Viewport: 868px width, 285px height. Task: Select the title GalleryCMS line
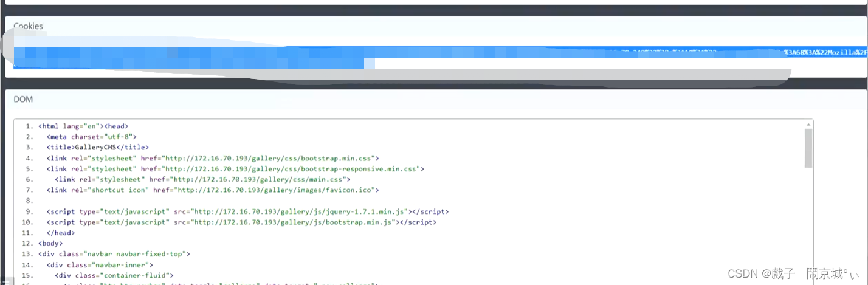click(x=97, y=147)
